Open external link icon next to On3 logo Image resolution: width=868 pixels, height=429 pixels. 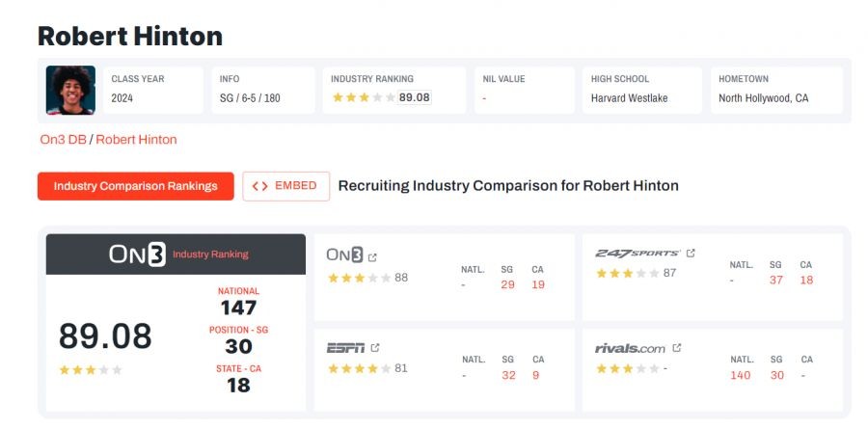coord(372,256)
